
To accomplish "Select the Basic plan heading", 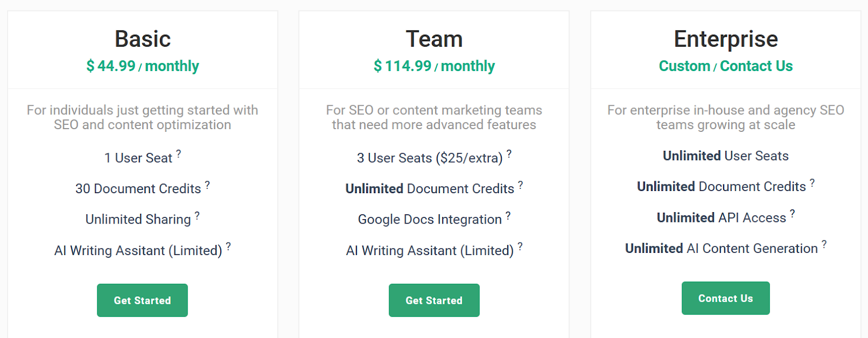I will 143,39.
